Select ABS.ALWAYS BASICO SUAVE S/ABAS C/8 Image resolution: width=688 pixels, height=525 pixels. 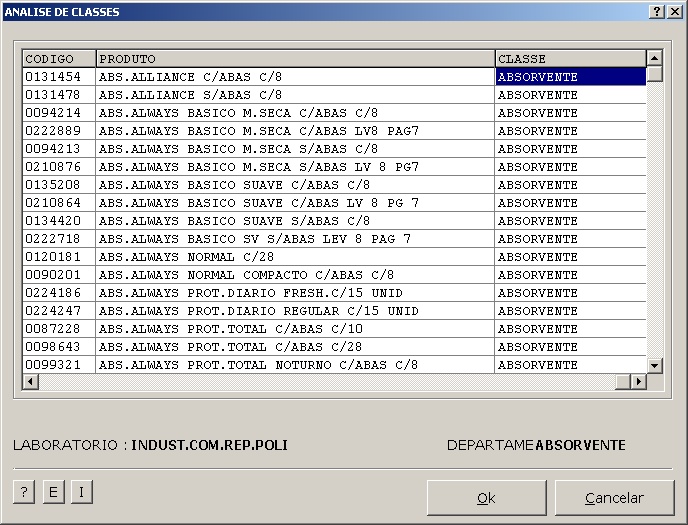[295, 221]
